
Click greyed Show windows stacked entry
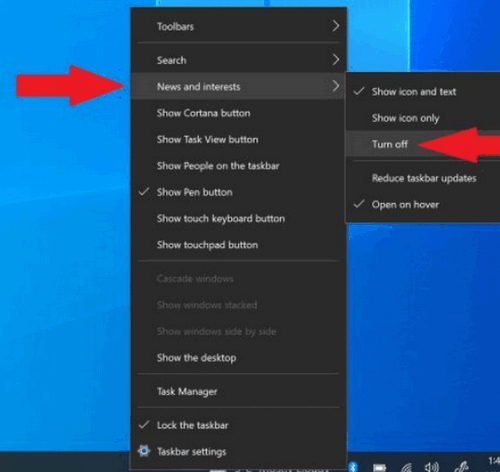[238, 305]
